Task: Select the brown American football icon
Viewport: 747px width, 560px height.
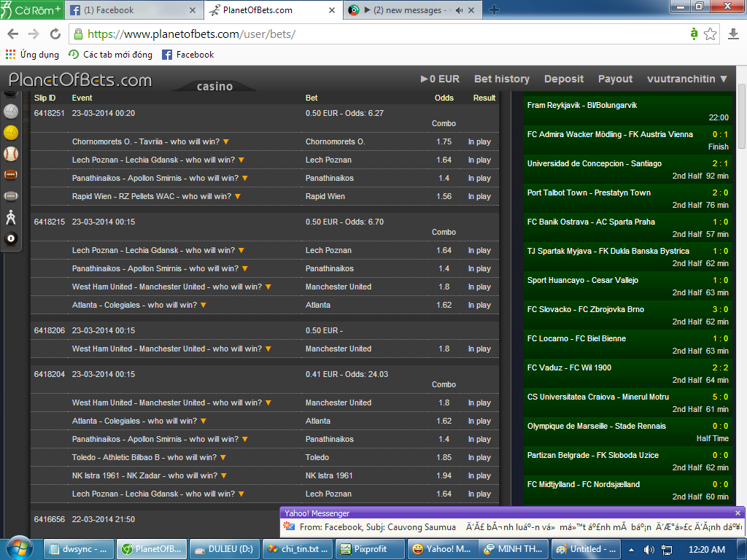Action: (10, 175)
